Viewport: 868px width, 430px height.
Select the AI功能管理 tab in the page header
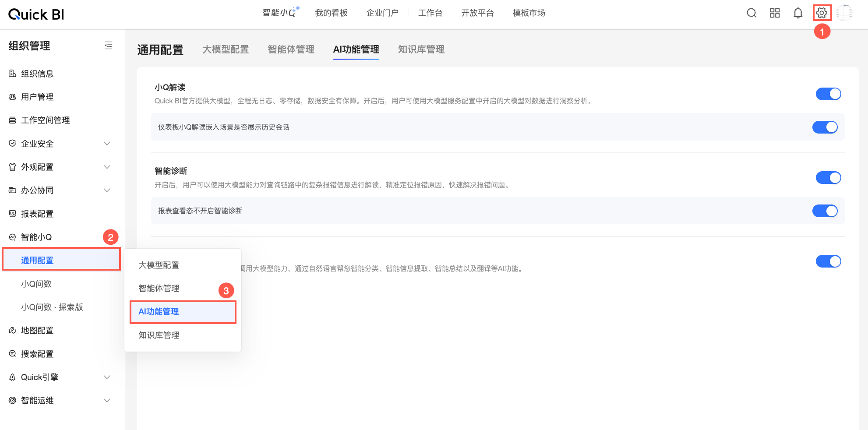(x=356, y=49)
